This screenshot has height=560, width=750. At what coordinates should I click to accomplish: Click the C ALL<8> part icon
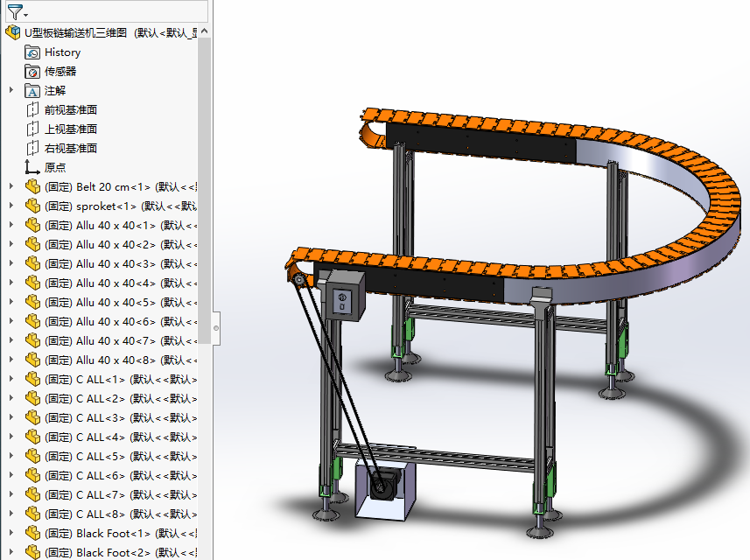(x=32, y=514)
